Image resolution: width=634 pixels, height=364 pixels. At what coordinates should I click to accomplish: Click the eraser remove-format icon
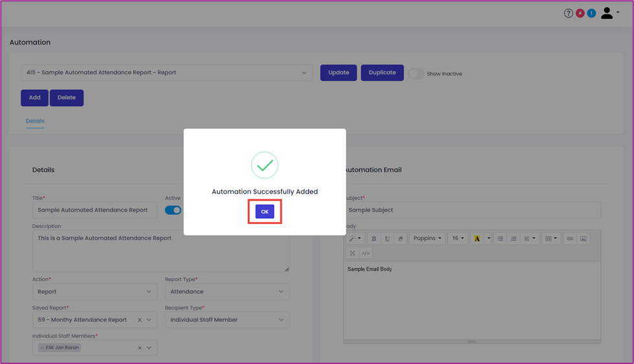401,238
